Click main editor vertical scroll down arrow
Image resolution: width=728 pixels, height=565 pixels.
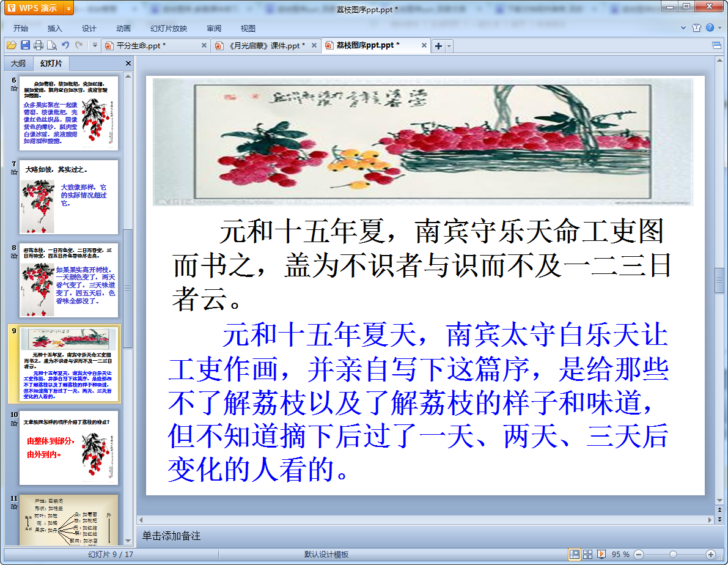coord(719,500)
